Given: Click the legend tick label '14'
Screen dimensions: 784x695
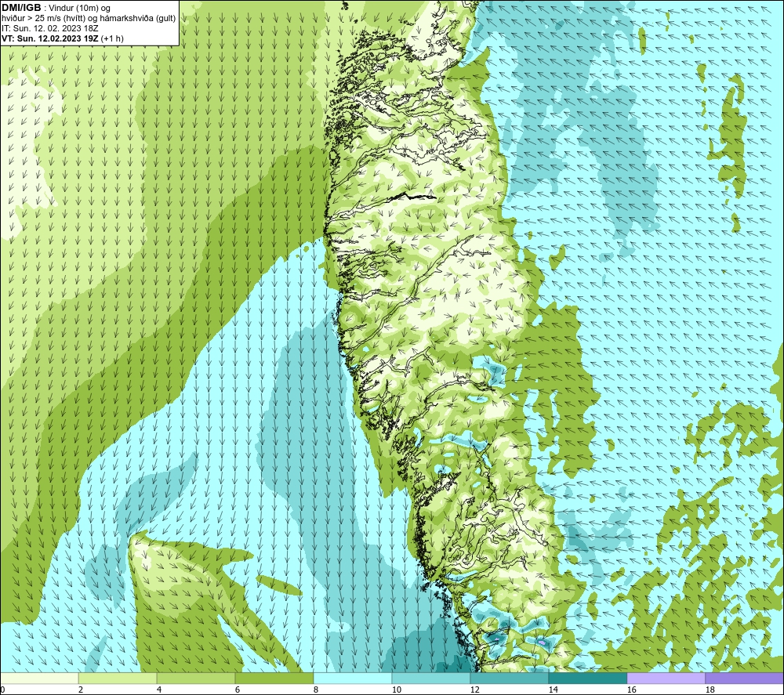Looking at the screenshot, I should click(553, 690).
